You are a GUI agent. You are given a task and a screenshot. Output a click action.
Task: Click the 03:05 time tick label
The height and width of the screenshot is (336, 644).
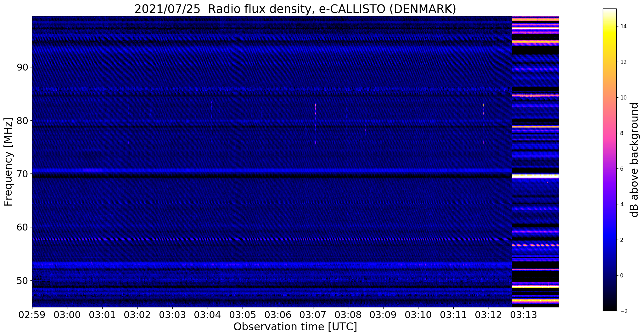coord(243,315)
